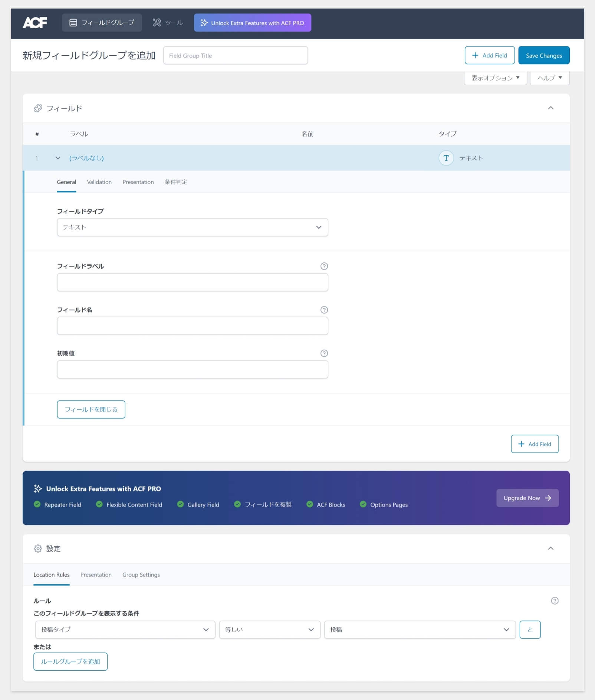Viewport: 595px width, 700px height.
Task: Click the puzzle icon next to フィールド heading
Action: point(38,108)
